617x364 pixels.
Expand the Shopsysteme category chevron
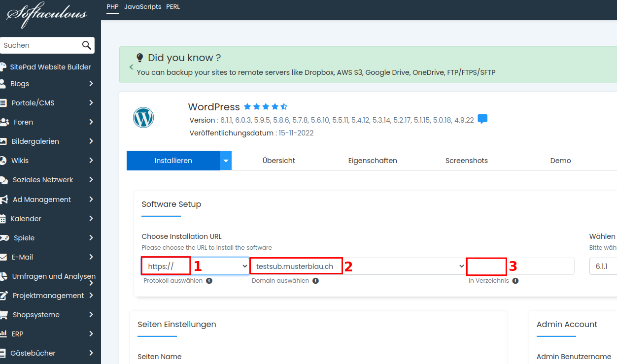click(x=91, y=315)
